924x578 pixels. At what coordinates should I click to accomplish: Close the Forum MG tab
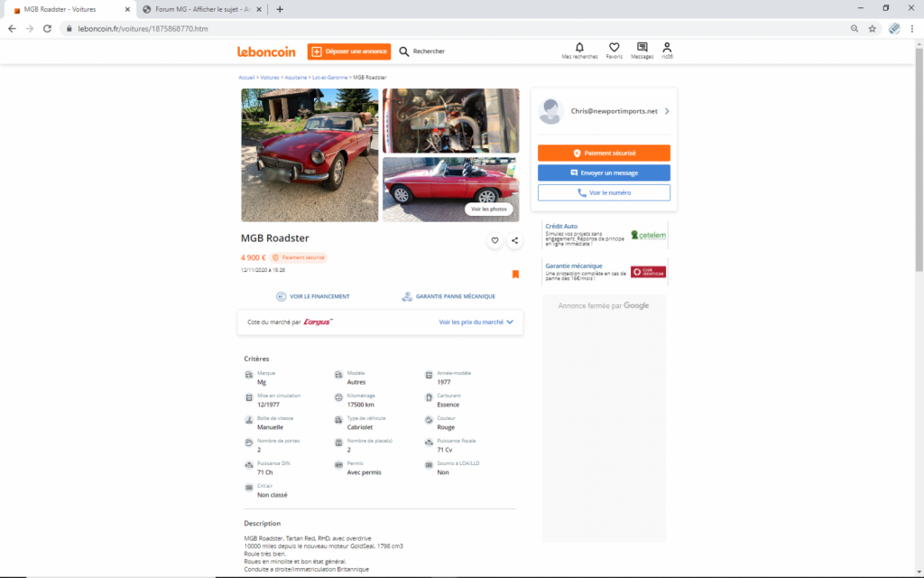click(260, 9)
